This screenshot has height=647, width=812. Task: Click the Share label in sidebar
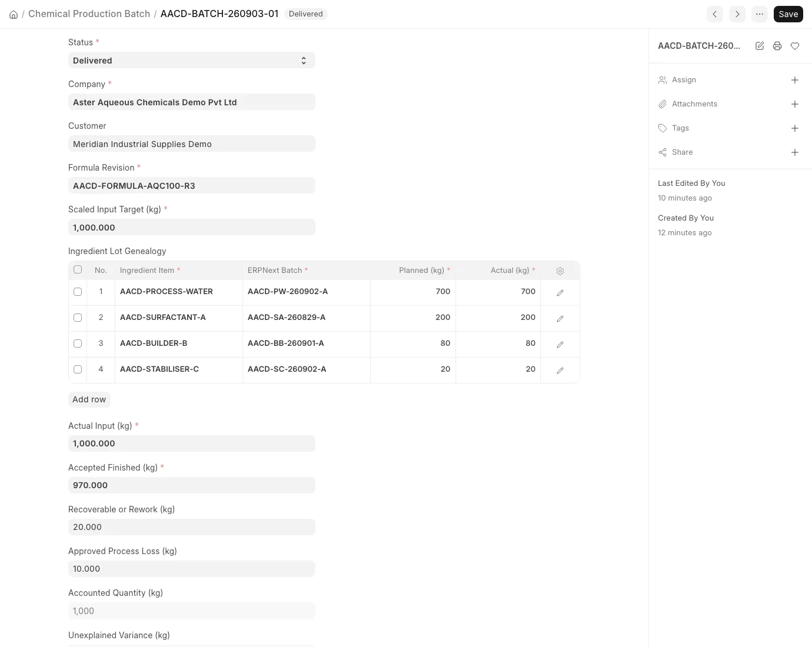tap(682, 152)
